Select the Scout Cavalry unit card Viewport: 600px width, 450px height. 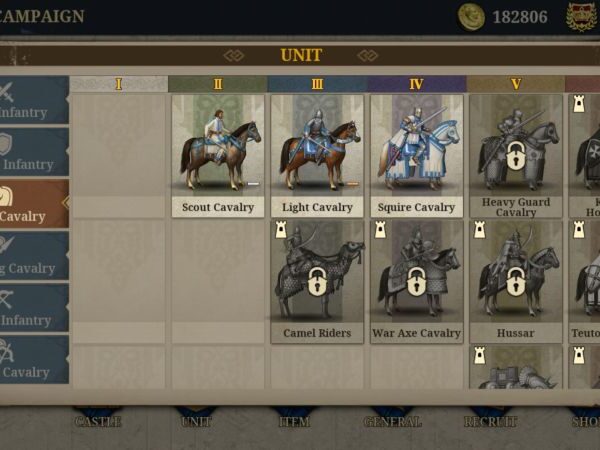point(218,156)
